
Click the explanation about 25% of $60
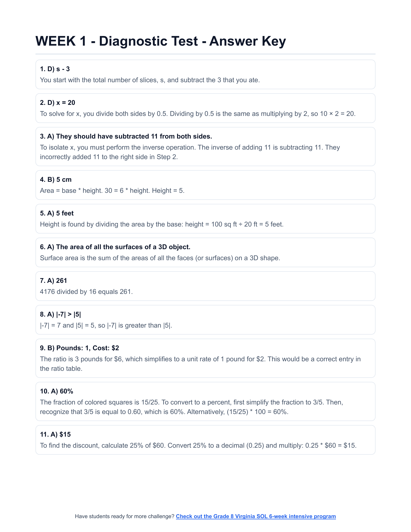(x=198, y=446)
